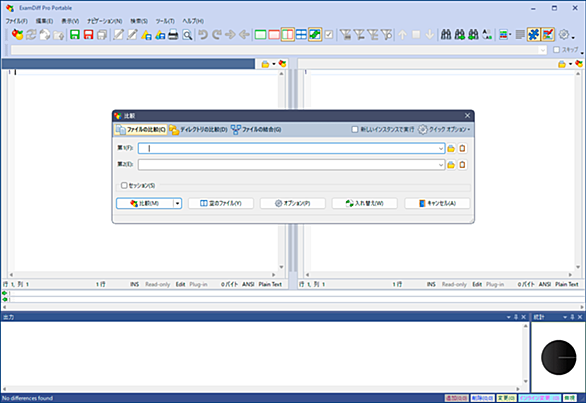Image resolution: width=586 pixels, height=403 pixels.
Task: Click the clipboard paste icon for second file
Action: 462,165
